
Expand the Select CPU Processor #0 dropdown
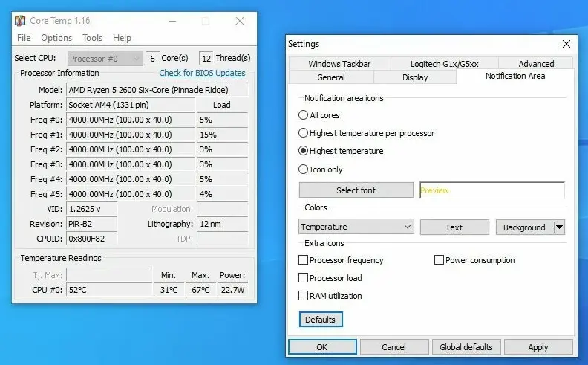[105, 59]
